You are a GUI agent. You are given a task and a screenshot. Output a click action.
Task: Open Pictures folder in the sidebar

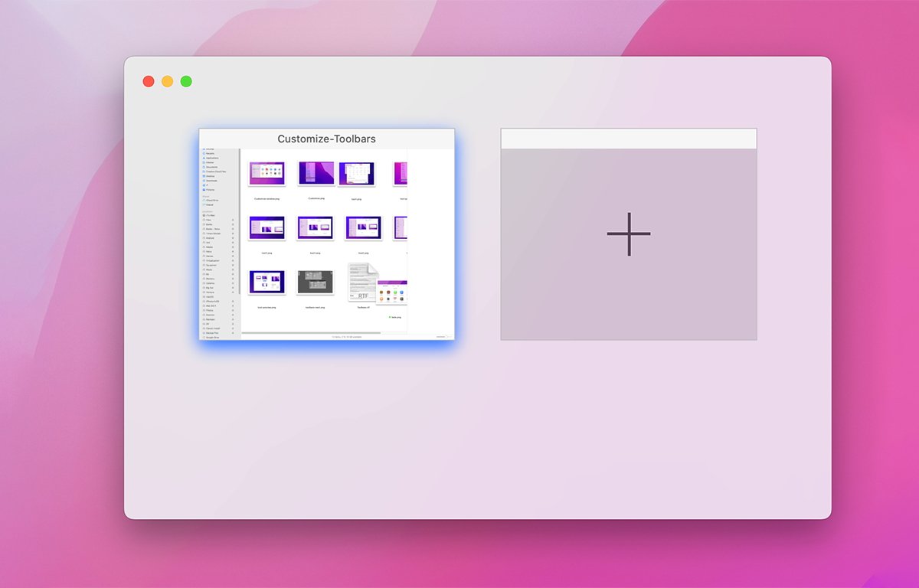pos(211,189)
